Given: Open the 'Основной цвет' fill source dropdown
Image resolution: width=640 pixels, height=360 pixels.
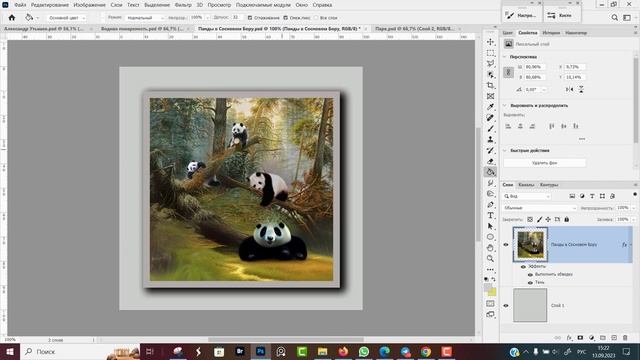Looking at the screenshot, I should (66, 18).
